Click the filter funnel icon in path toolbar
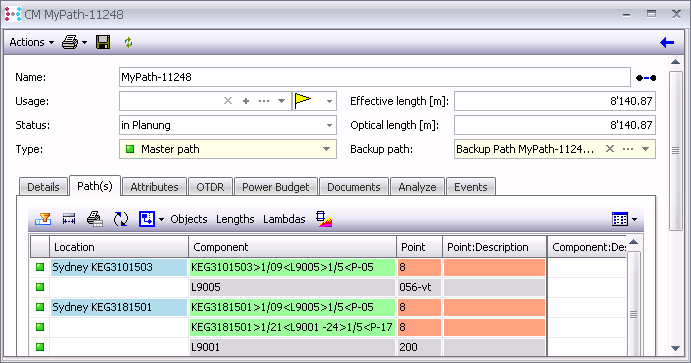Viewport: 691px width, 363px height. tap(43, 219)
